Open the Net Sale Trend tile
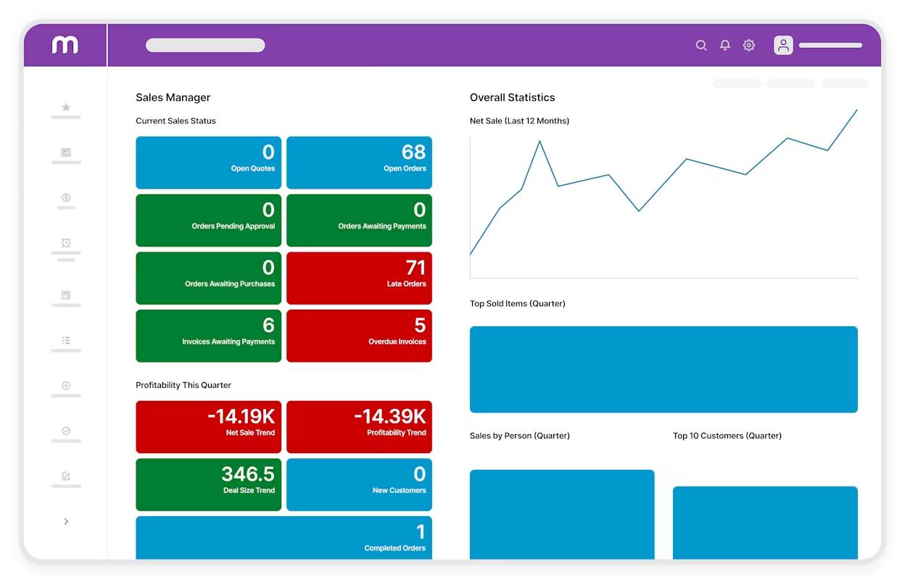This screenshot has width=905, height=588. (208, 426)
